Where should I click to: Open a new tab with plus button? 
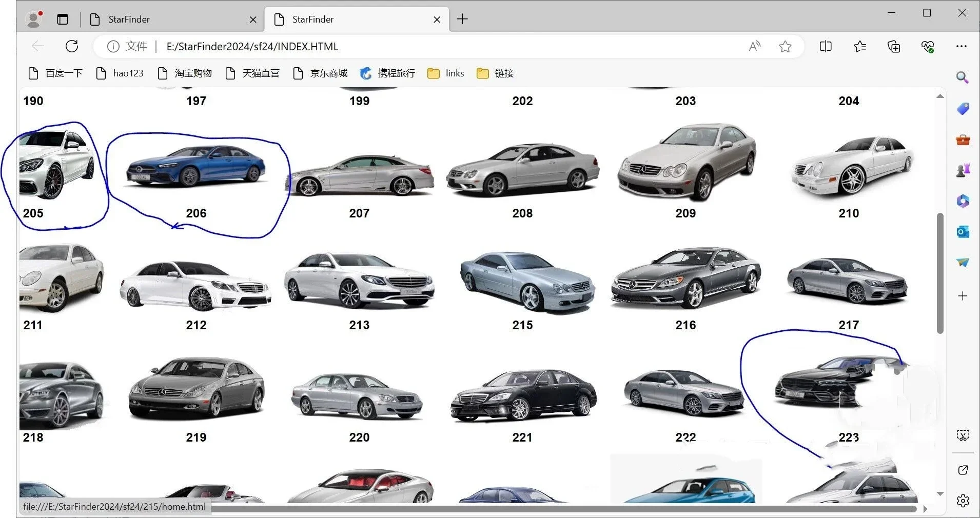462,19
